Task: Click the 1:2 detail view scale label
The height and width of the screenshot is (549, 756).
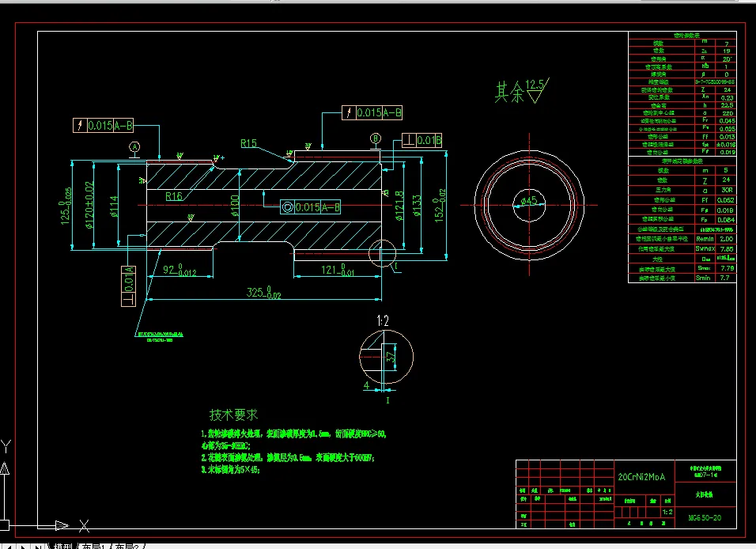Action: pos(382,321)
